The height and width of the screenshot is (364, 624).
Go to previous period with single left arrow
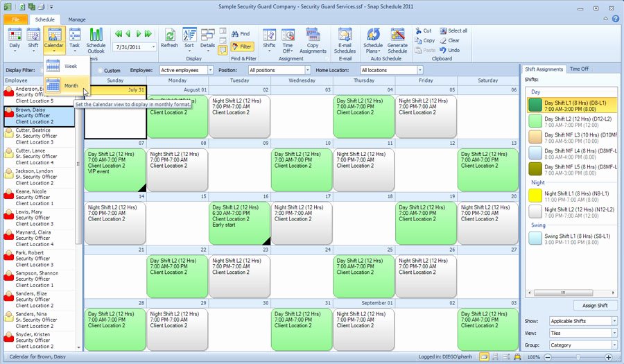point(128,34)
